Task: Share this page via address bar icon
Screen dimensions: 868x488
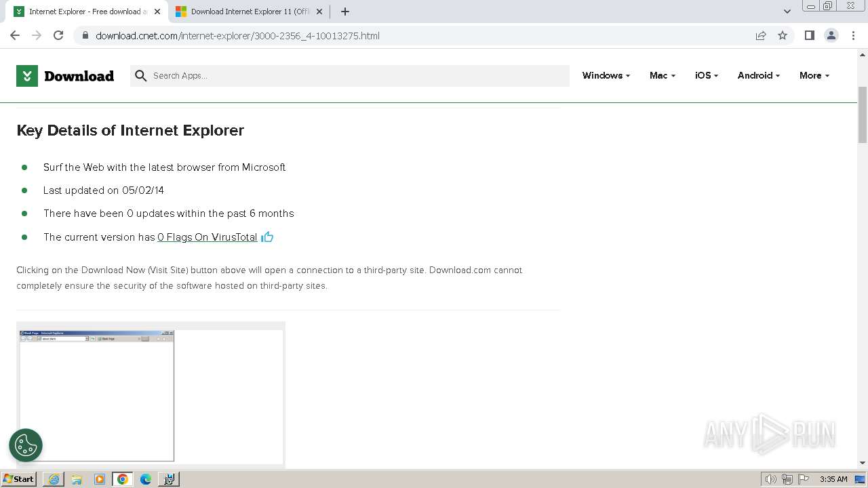Action: (x=761, y=35)
